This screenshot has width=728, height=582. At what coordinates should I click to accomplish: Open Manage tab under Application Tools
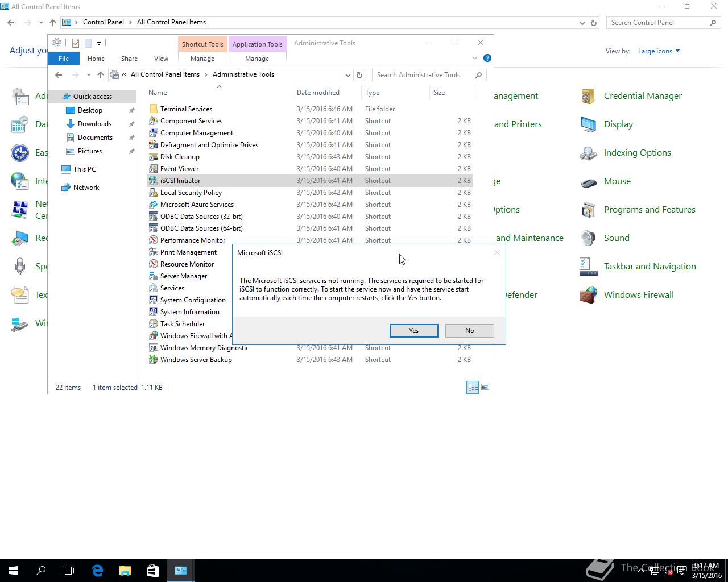tap(257, 59)
